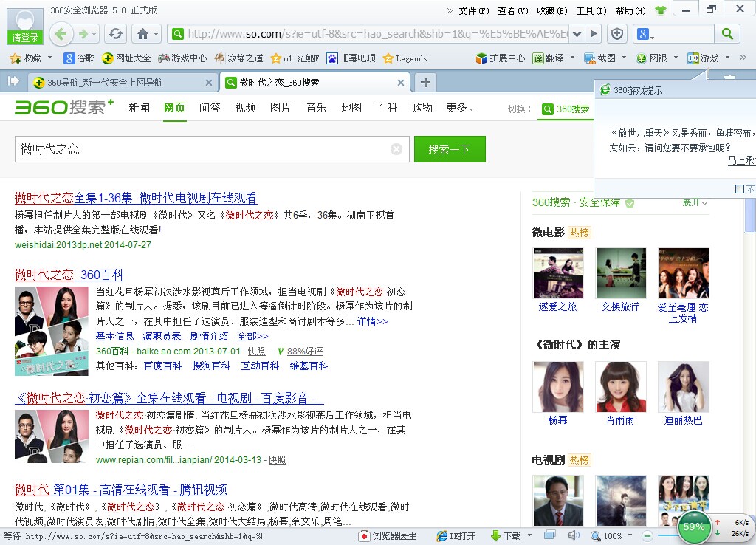This screenshot has height=545, width=756.
Task: Expand the 收藏 dropdown arrow
Action: pos(49,58)
